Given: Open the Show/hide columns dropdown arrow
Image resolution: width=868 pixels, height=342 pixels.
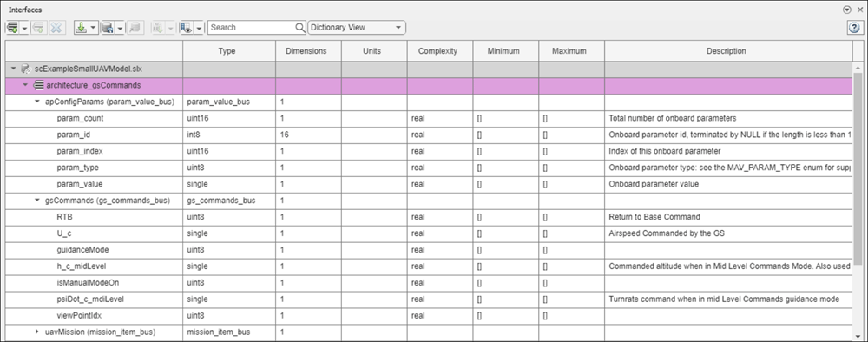Looking at the screenshot, I should pyautogui.click(x=199, y=28).
